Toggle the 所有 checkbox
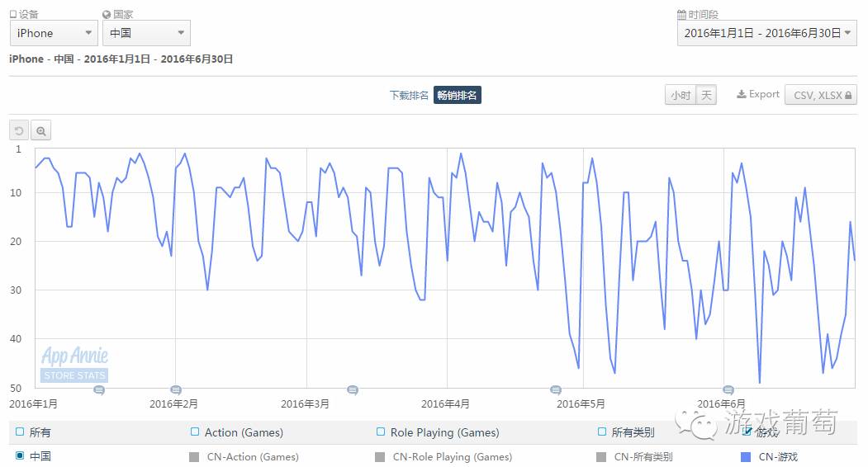This screenshot has height=467, width=868. click(20, 432)
